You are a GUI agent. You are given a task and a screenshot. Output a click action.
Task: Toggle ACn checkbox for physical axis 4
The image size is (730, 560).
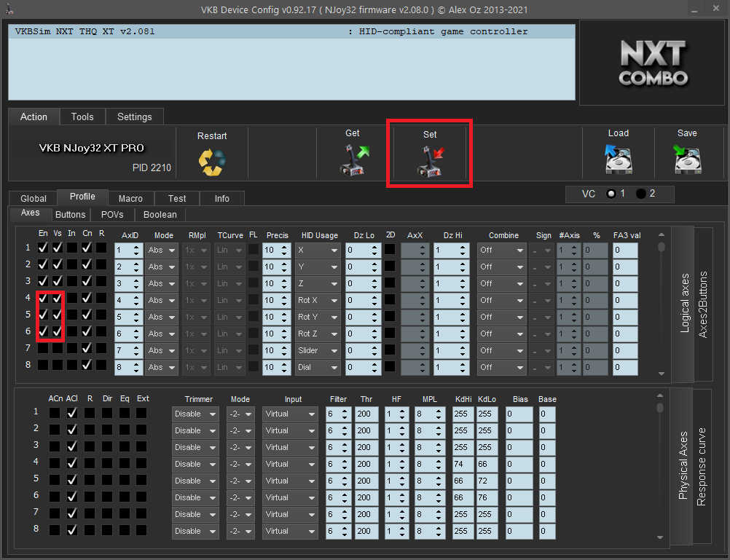point(55,463)
